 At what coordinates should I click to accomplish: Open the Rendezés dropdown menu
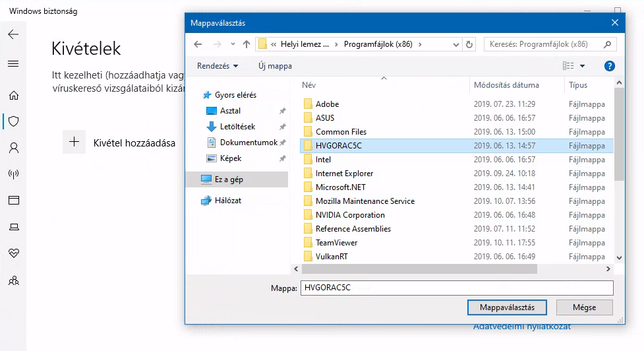[x=218, y=66]
